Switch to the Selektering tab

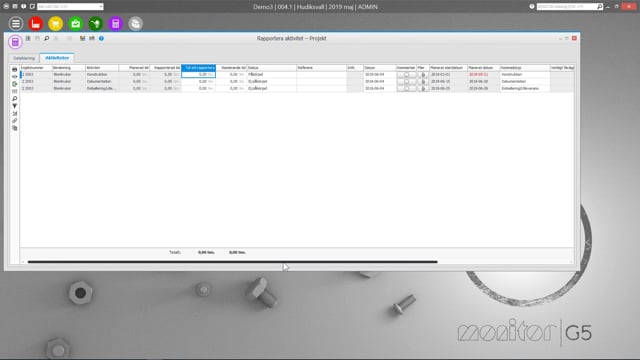point(24,58)
